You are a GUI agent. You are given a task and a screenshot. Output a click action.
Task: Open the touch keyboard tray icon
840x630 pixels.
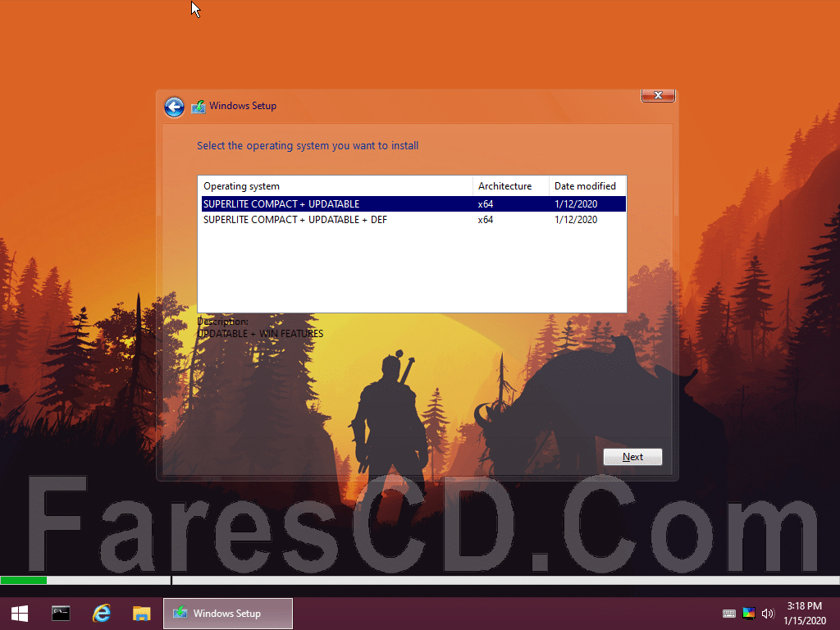tap(729, 614)
